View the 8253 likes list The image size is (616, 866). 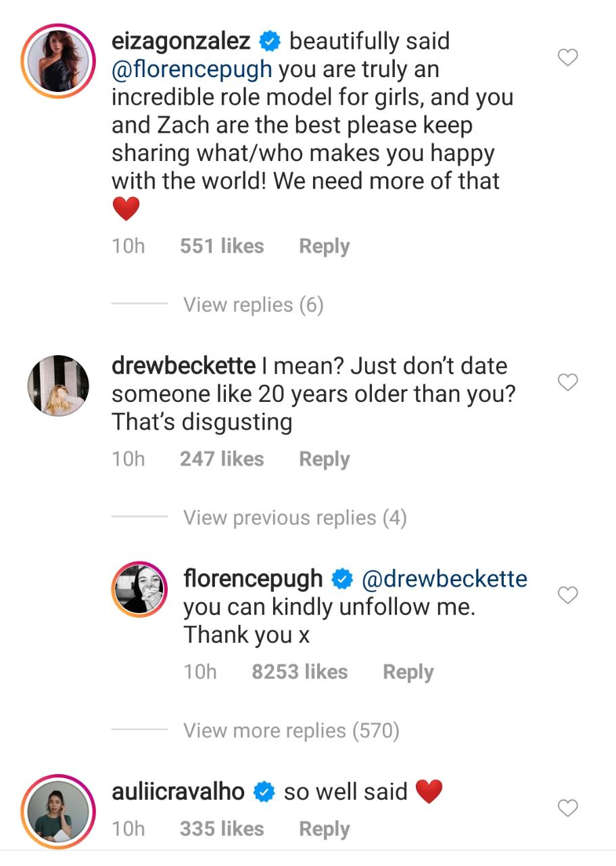tap(300, 672)
